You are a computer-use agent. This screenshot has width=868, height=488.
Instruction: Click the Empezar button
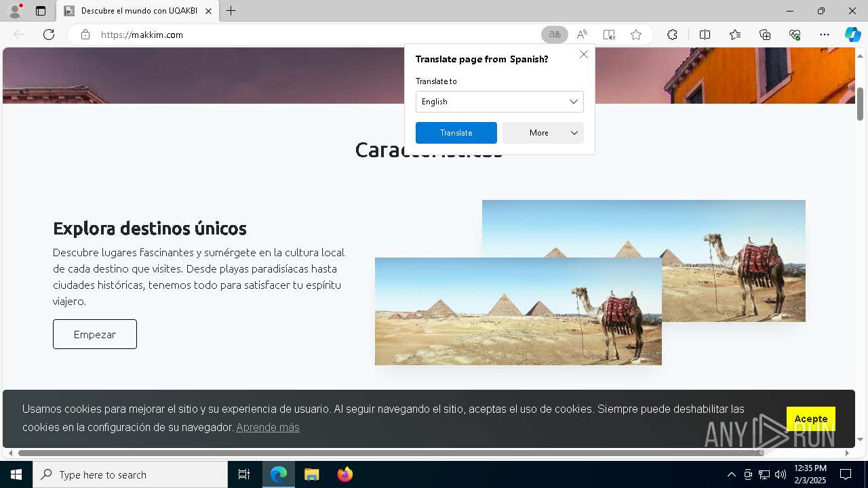tap(95, 334)
